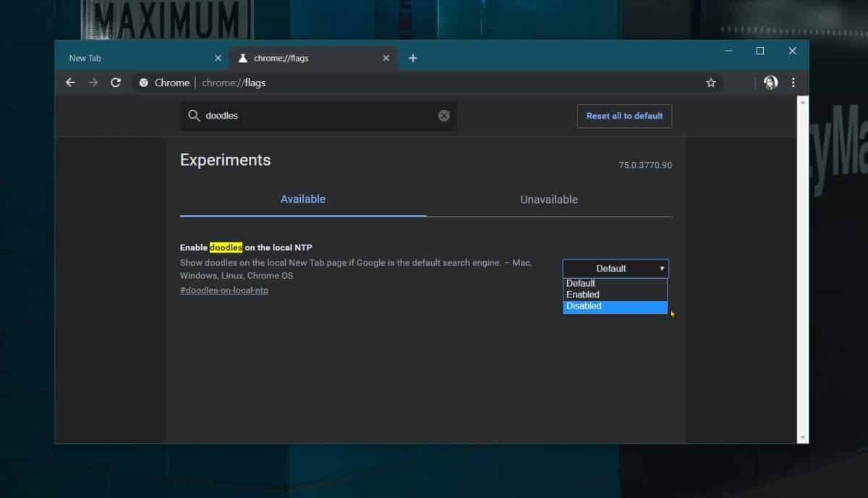Image resolution: width=868 pixels, height=498 pixels.
Task: Click Reset all to default button
Action: click(x=624, y=116)
